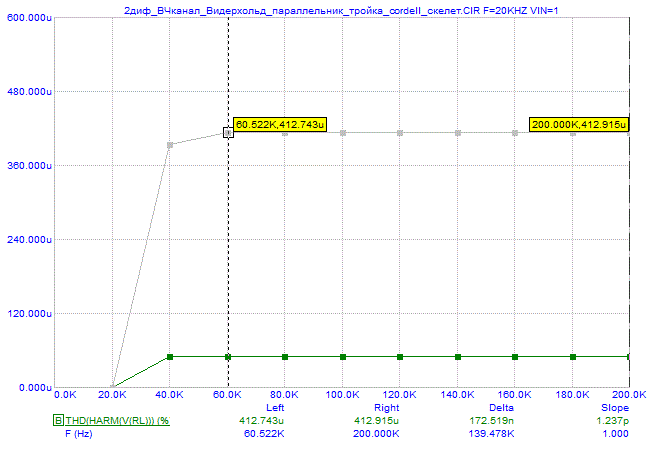Click the green data point at 100K
656x451 pixels.
(x=343, y=357)
